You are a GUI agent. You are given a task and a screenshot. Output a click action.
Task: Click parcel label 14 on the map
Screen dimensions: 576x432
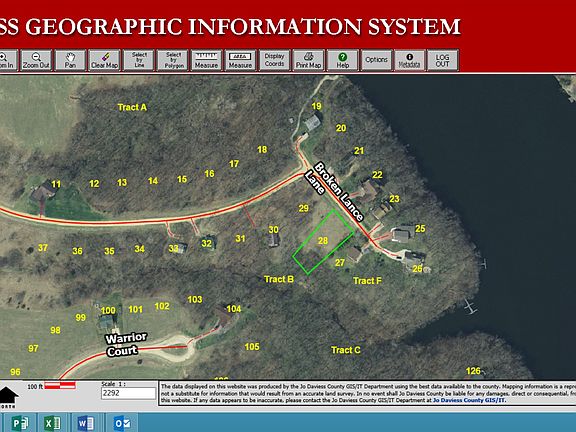[x=153, y=181]
